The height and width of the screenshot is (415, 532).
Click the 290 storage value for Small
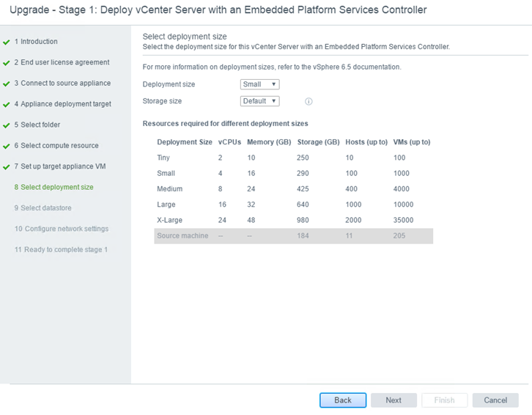tap(303, 173)
